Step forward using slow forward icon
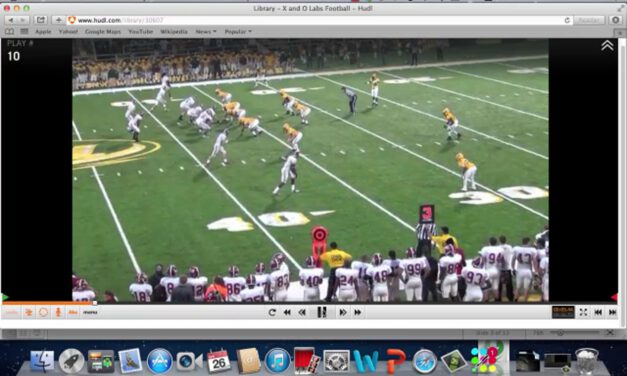Image resolution: width=627 pixels, height=376 pixels. pyautogui.click(x=343, y=312)
